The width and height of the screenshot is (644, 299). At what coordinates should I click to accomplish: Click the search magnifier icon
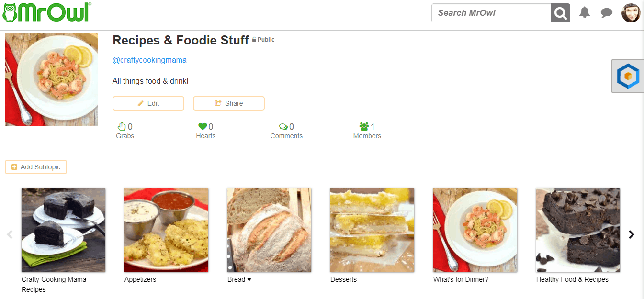(x=561, y=13)
